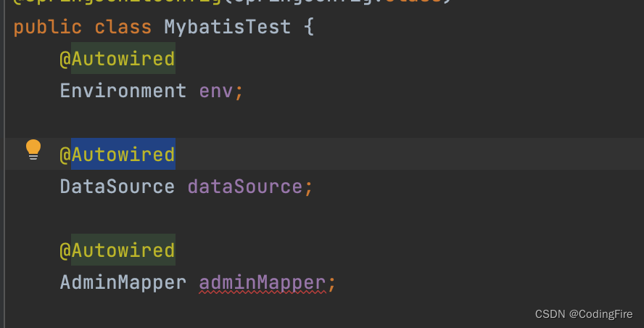Click the first @Autowired annotation above env
The height and width of the screenshot is (328, 644).
[x=117, y=59]
